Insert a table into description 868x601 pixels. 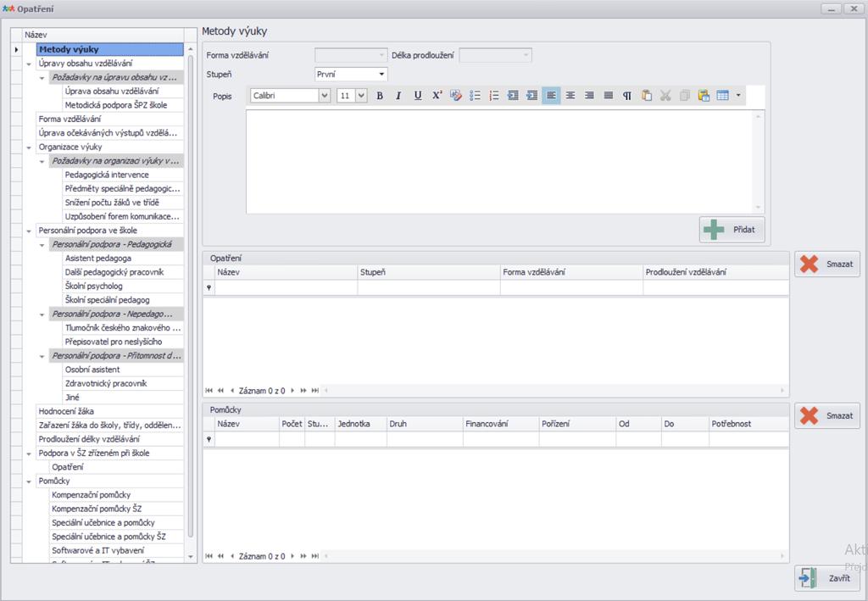click(722, 96)
